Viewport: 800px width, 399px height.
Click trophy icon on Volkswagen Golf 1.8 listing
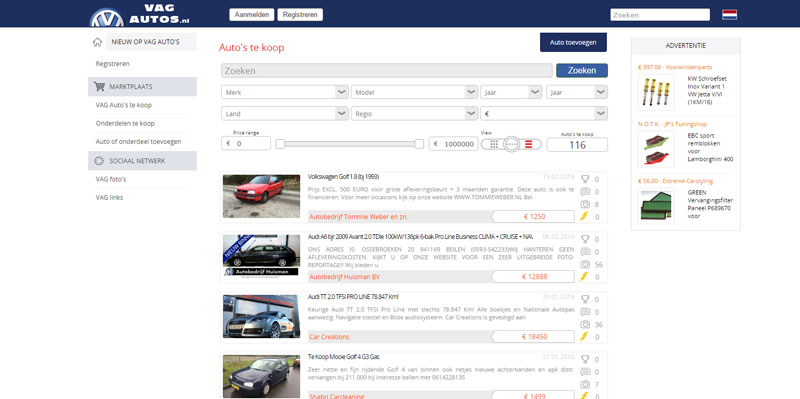click(585, 179)
